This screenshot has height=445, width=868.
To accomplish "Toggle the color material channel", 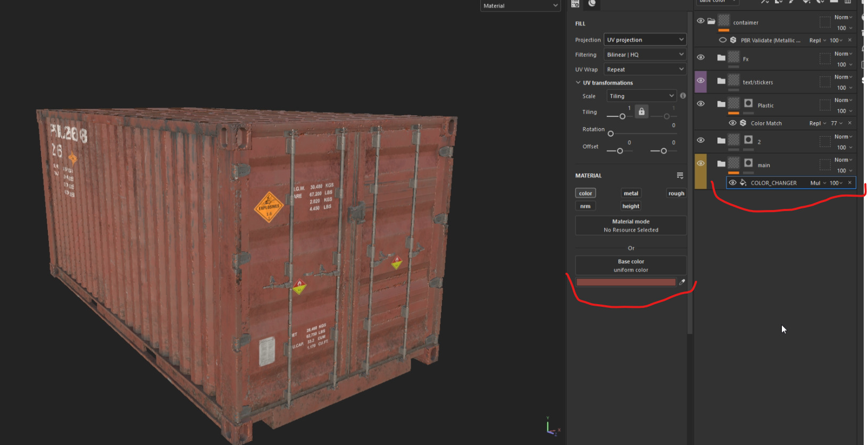I will pyautogui.click(x=586, y=193).
